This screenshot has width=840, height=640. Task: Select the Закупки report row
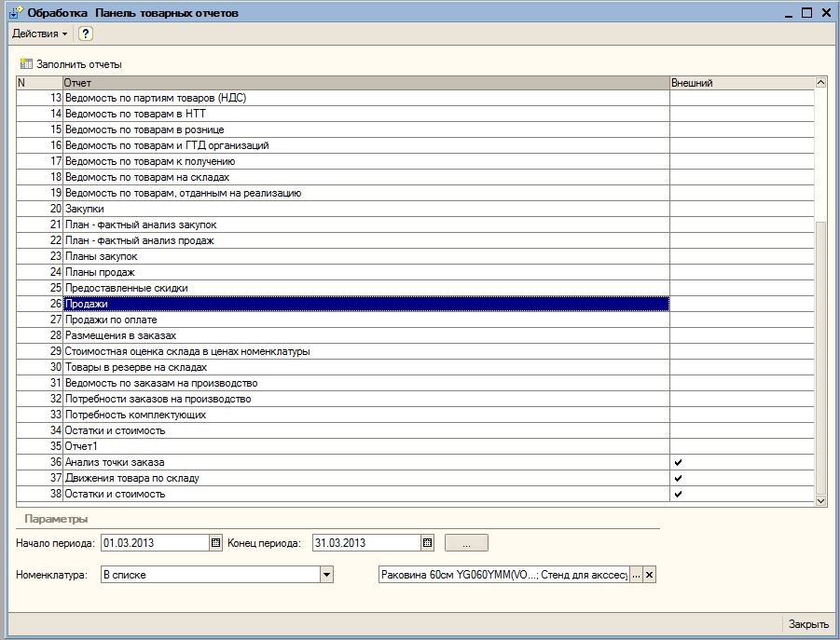[x=366, y=209]
